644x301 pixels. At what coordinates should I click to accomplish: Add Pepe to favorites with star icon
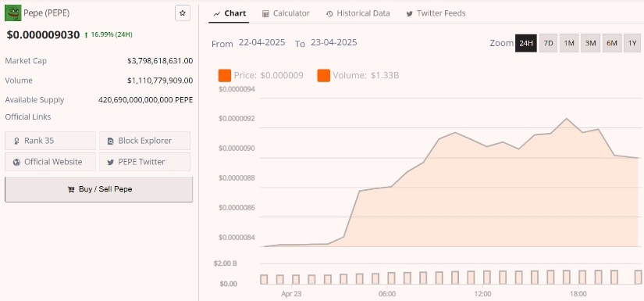coord(183,13)
